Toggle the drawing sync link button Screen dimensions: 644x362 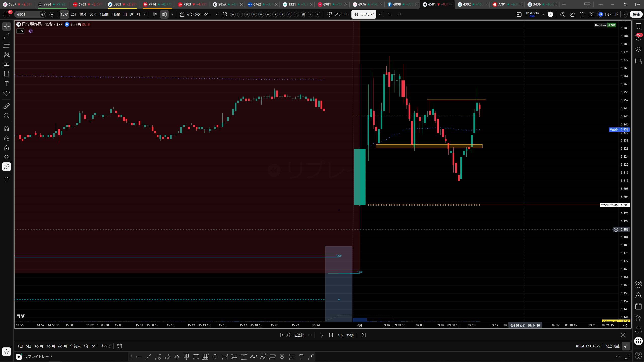click(x=7, y=167)
